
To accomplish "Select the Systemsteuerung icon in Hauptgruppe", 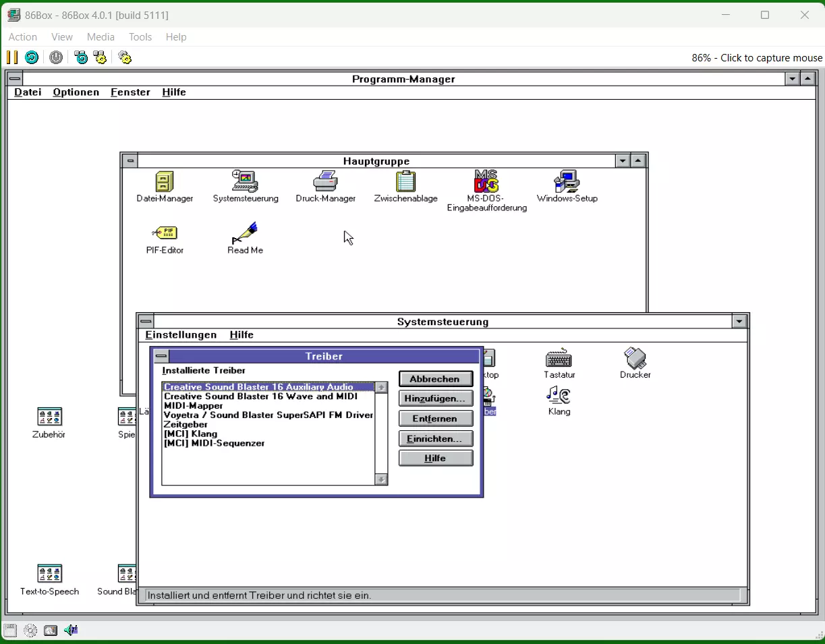I will tap(246, 187).
